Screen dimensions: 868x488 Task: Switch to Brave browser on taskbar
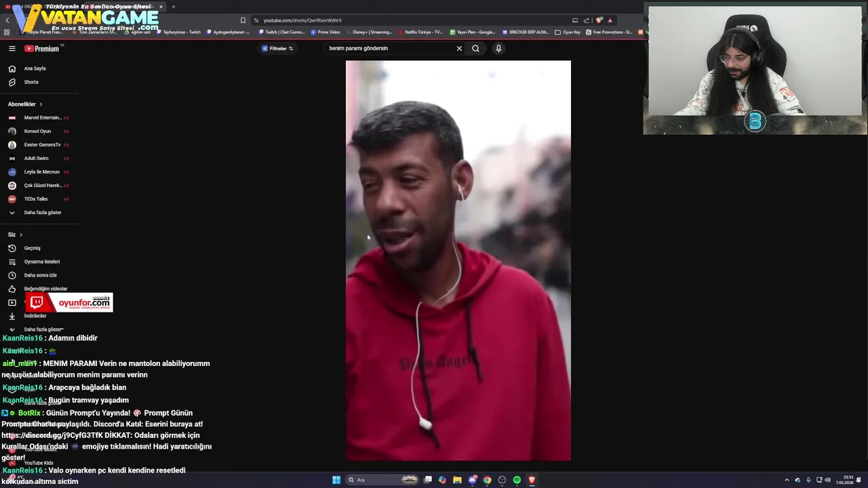tap(532, 480)
